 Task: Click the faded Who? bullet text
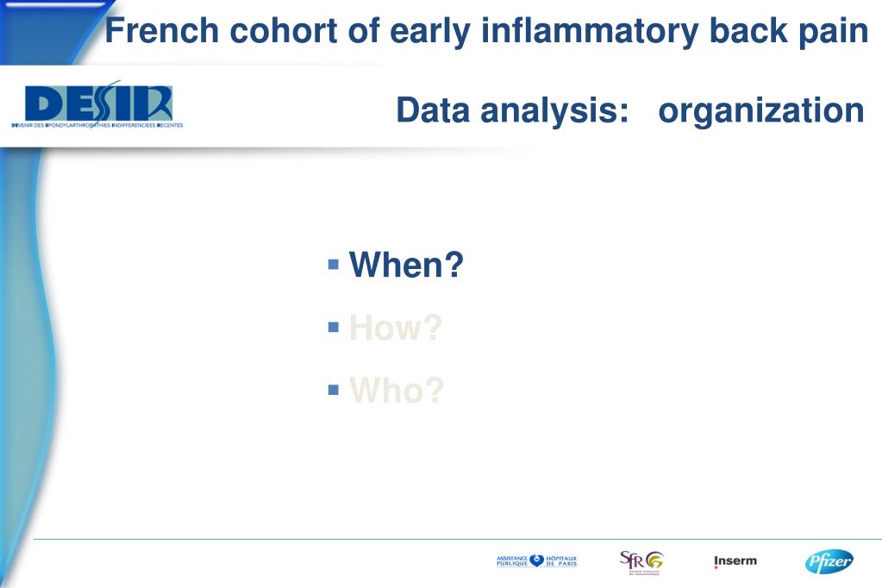pyautogui.click(x=397, y=390)
